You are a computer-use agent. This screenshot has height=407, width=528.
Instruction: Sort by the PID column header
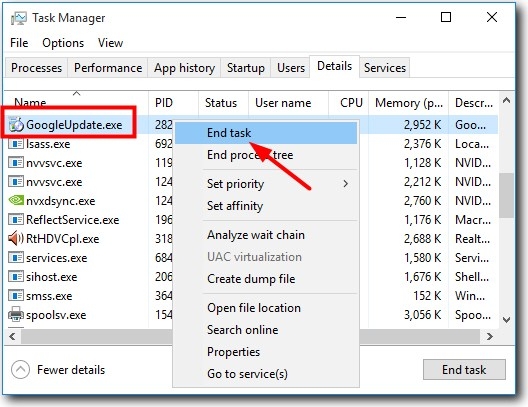coord(174,103)
